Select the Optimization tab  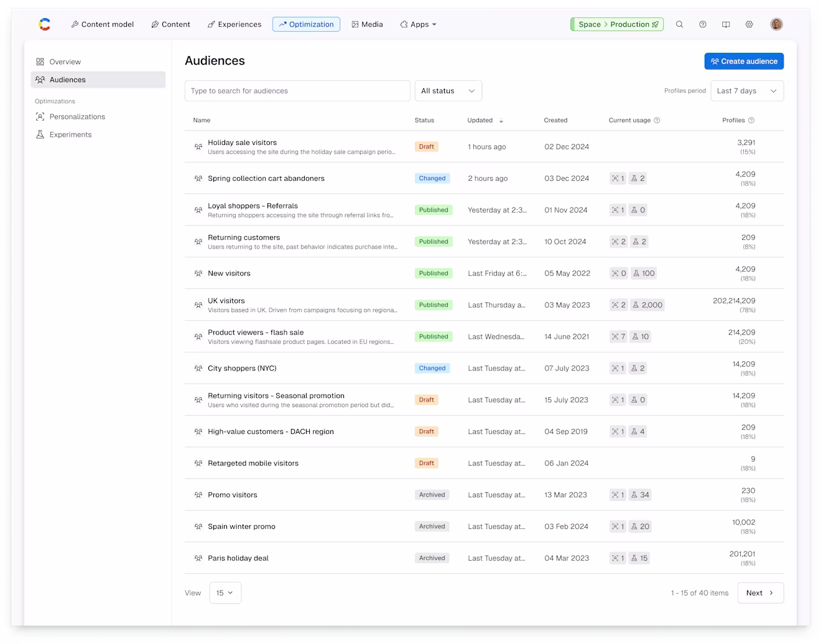(x=306, y=24)
